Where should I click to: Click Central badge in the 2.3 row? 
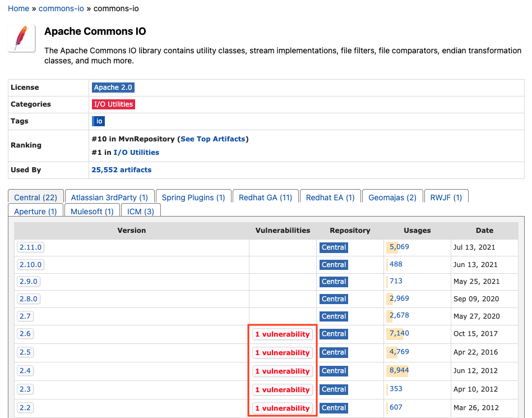(x=334, y=389)
